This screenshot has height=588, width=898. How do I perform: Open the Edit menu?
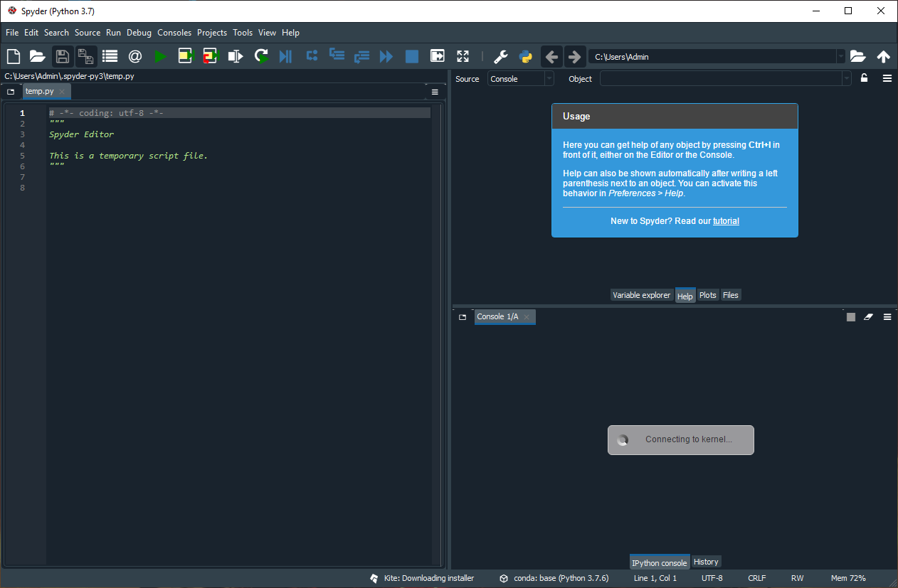(x=31, y=32)
